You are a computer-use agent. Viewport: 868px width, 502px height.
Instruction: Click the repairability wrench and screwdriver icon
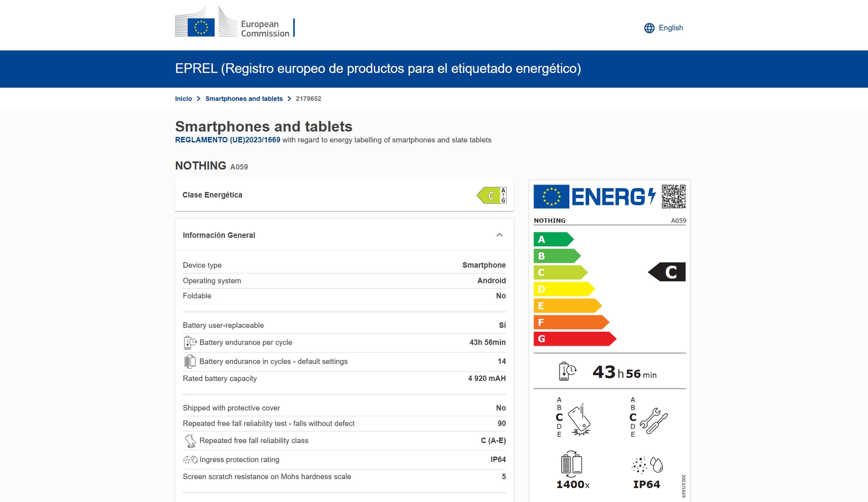tap(653, 421)
